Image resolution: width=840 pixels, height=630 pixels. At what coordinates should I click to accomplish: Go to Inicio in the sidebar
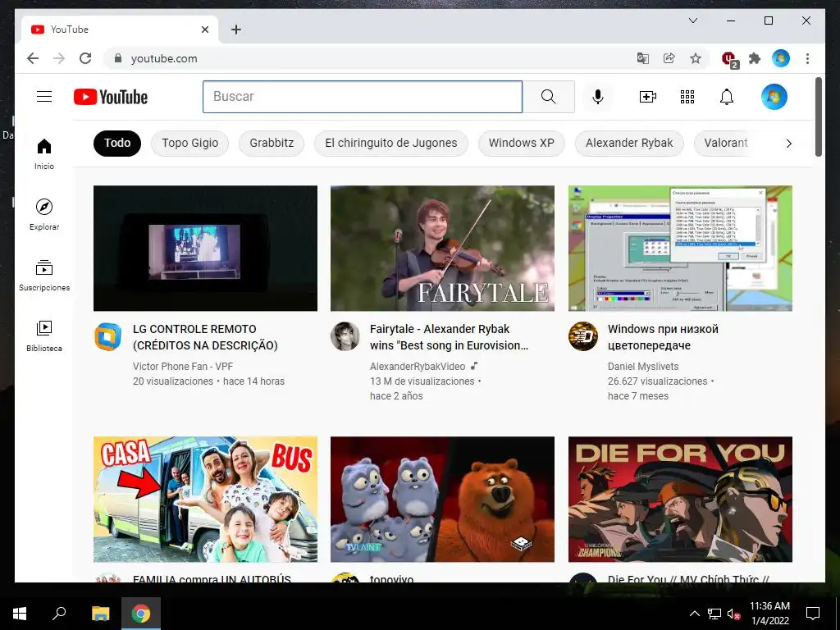pos(44,154)
